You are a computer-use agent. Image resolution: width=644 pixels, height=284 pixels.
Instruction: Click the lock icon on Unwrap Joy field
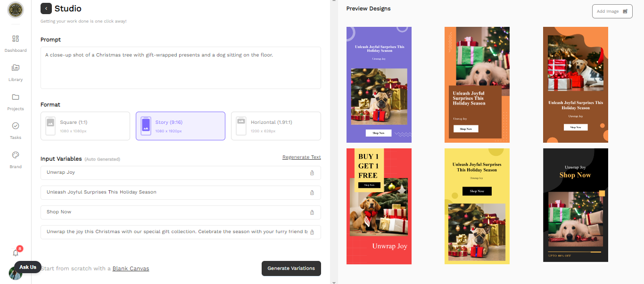click(x=312, y=173)
